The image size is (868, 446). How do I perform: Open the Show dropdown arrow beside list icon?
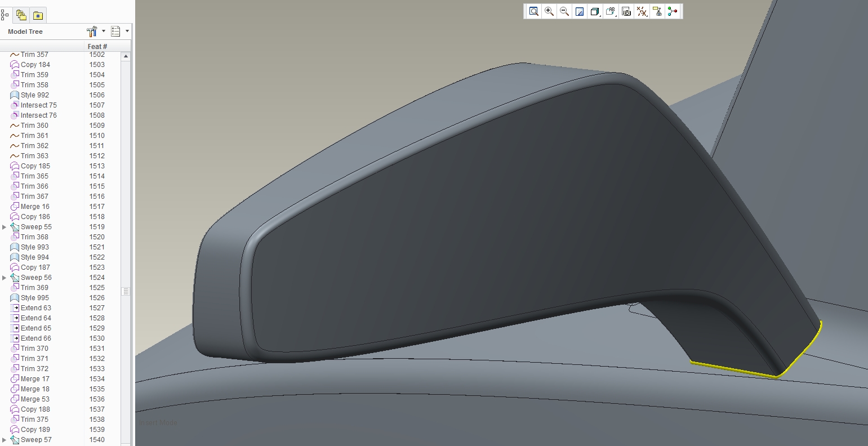pos(127,31)
